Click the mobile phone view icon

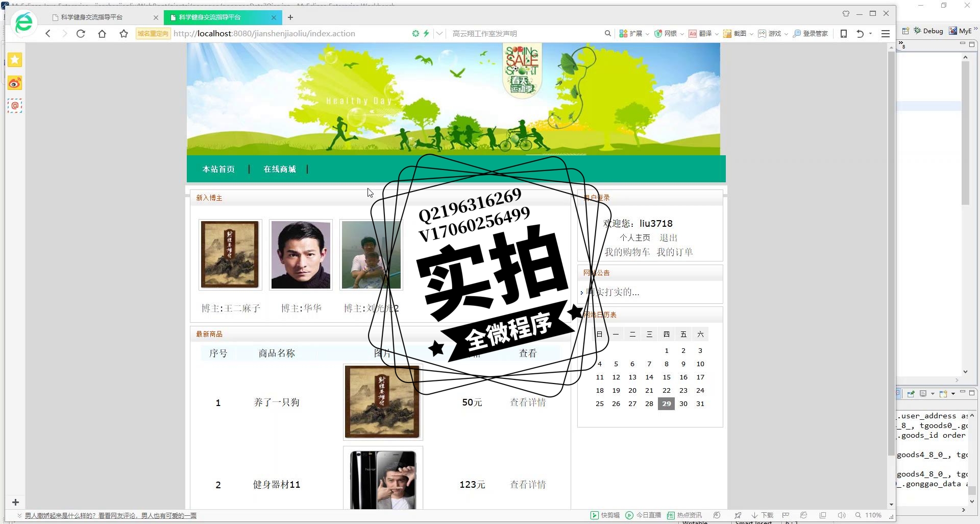(x=844, y=34)
